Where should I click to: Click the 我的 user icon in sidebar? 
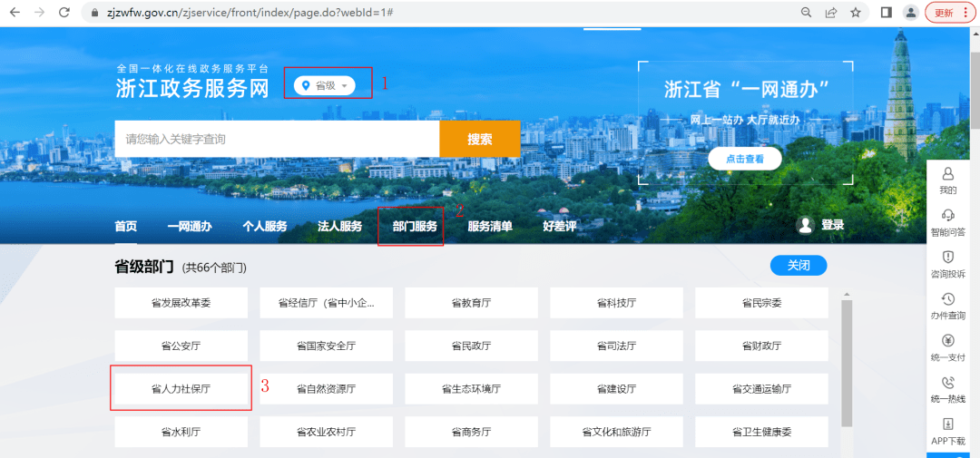948,173
